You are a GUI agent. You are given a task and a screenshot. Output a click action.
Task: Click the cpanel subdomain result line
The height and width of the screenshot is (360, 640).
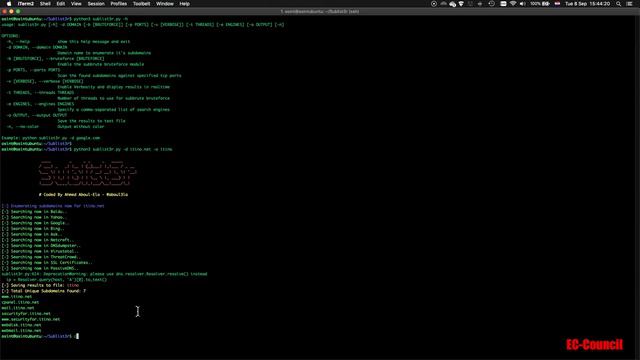pos(20,302)
